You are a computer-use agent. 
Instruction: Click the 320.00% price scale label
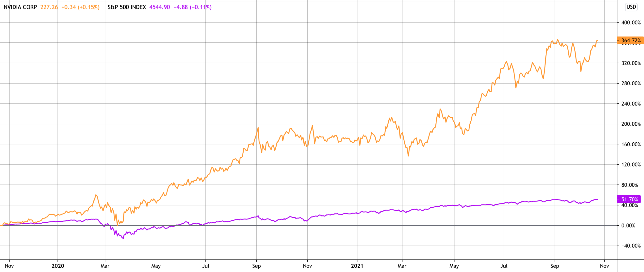[631, 63]
